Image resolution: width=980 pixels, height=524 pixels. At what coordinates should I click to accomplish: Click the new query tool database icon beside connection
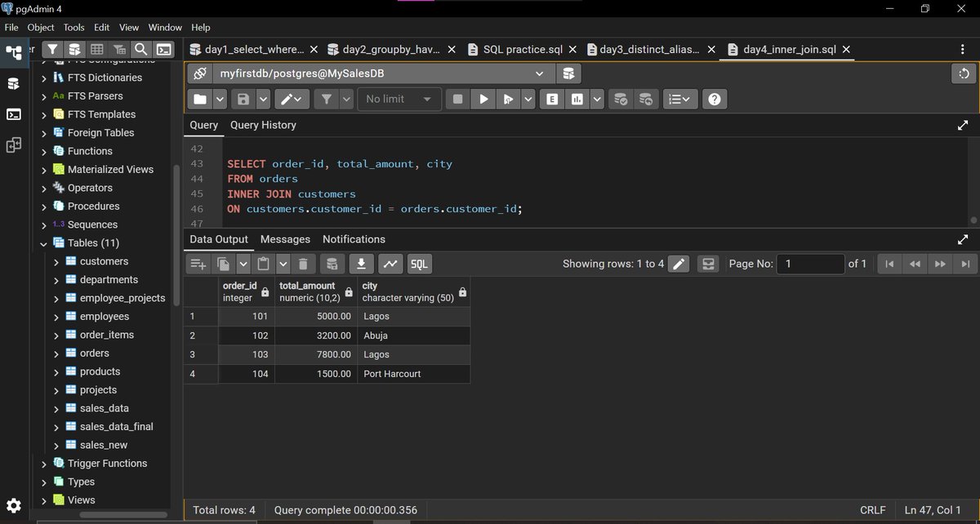pyautogui.click(x=569, y=73)
